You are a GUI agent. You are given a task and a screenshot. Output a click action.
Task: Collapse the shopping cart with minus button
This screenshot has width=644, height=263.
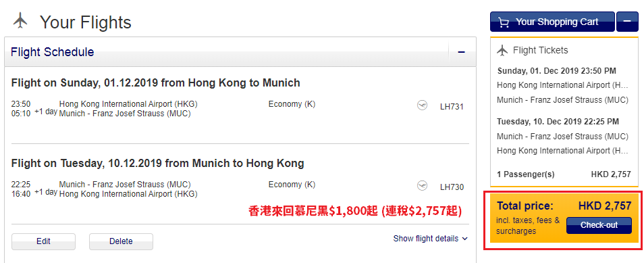click(627, 22)
